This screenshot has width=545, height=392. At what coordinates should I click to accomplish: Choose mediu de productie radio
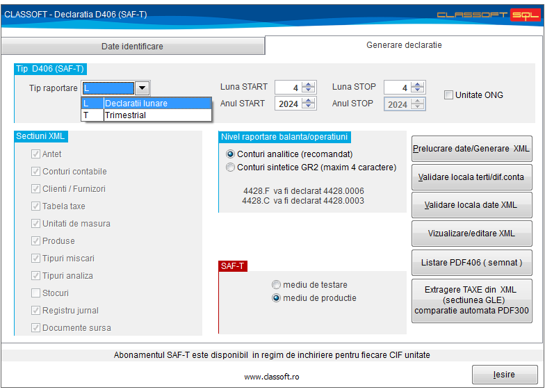276,297
